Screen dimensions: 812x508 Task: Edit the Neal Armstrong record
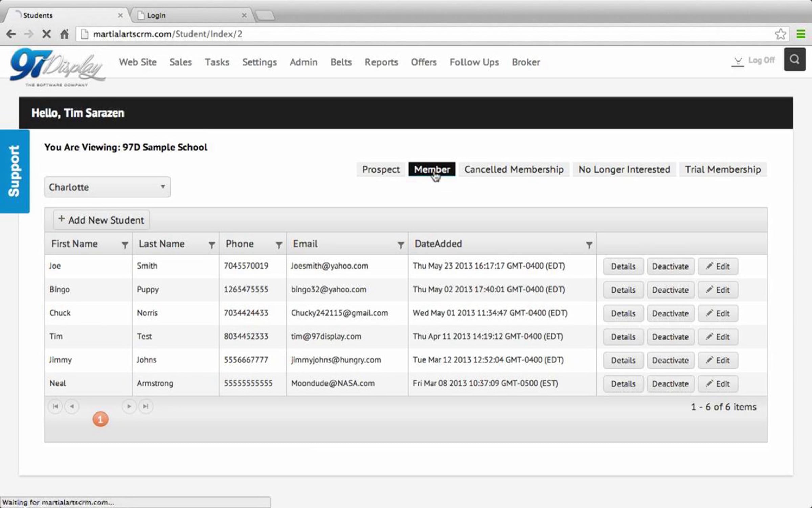click(718, 384)
